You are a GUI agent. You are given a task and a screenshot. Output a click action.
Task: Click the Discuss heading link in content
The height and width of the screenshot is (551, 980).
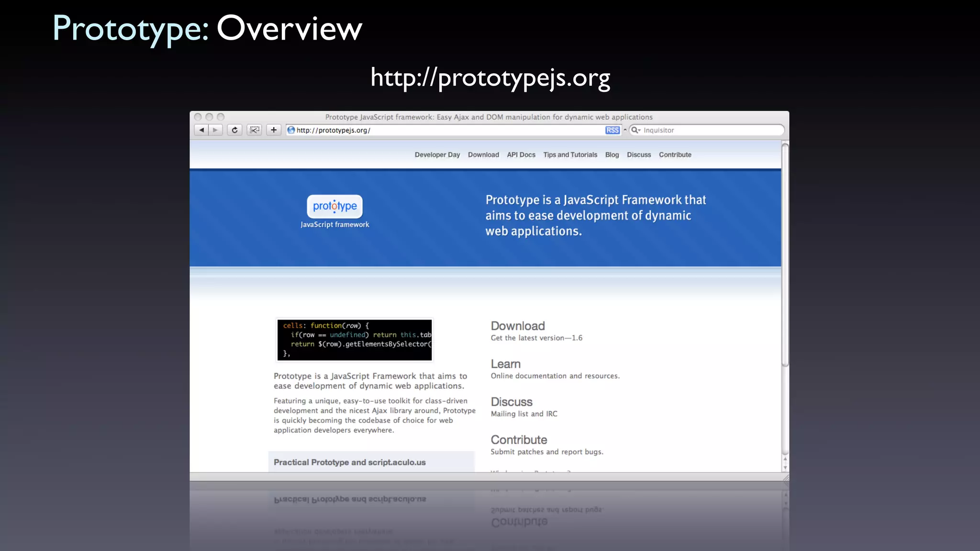(x=512, y=402)
